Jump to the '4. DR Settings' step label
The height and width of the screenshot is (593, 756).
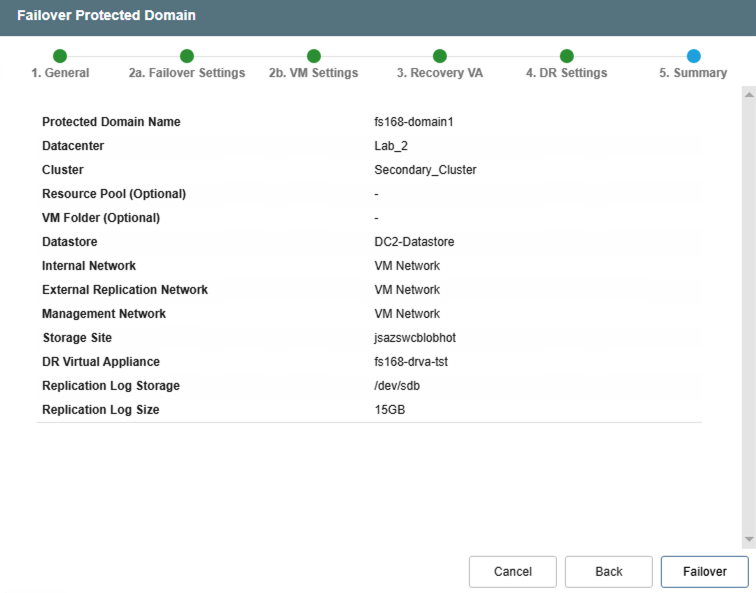click(x=567, y=73)
